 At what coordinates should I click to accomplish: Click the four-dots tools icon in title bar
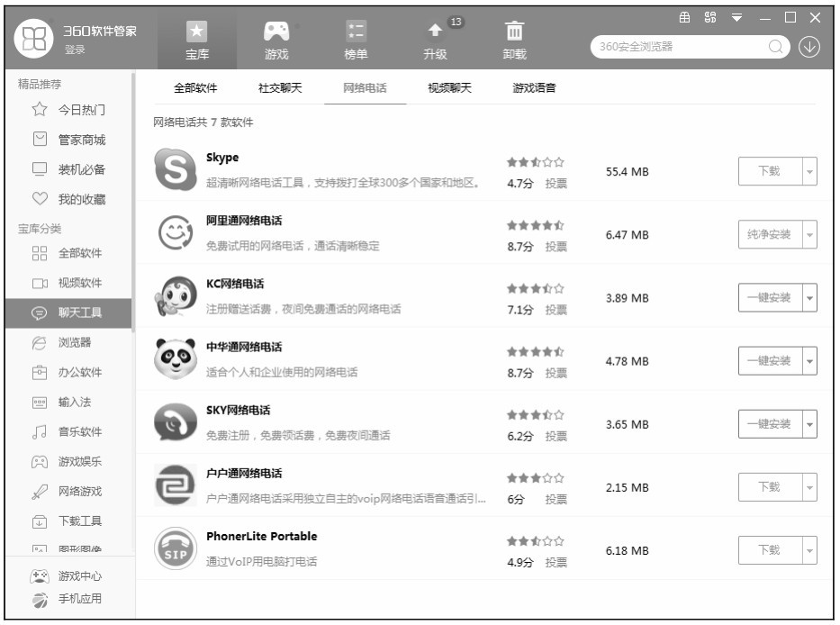tap(710, 17)
